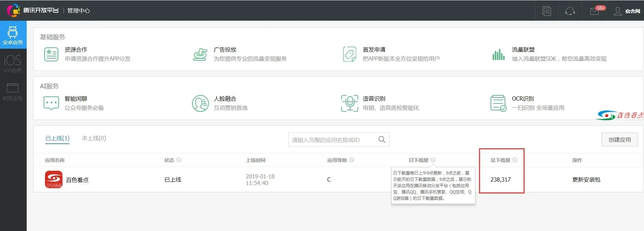Viewport: 644px width, 231px height.
Task: Open the 百色看点 app name
Action: coord(77,180)
